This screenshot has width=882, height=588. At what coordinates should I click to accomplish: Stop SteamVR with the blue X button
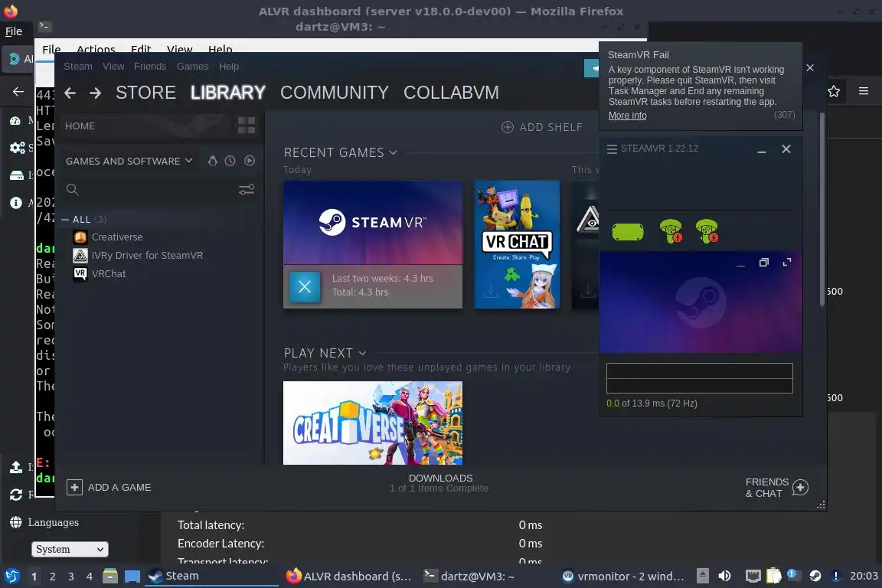[304, 286]
